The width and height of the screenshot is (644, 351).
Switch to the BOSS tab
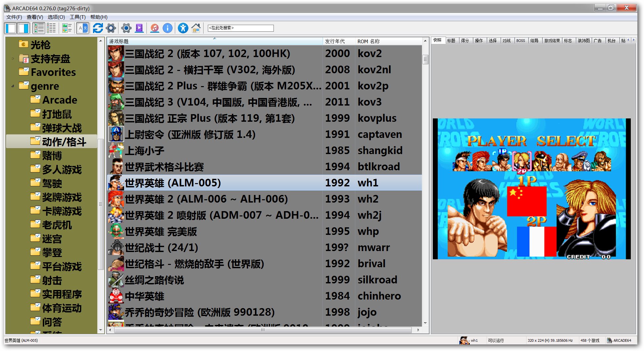pyautogui.click(x=521, y=41)
